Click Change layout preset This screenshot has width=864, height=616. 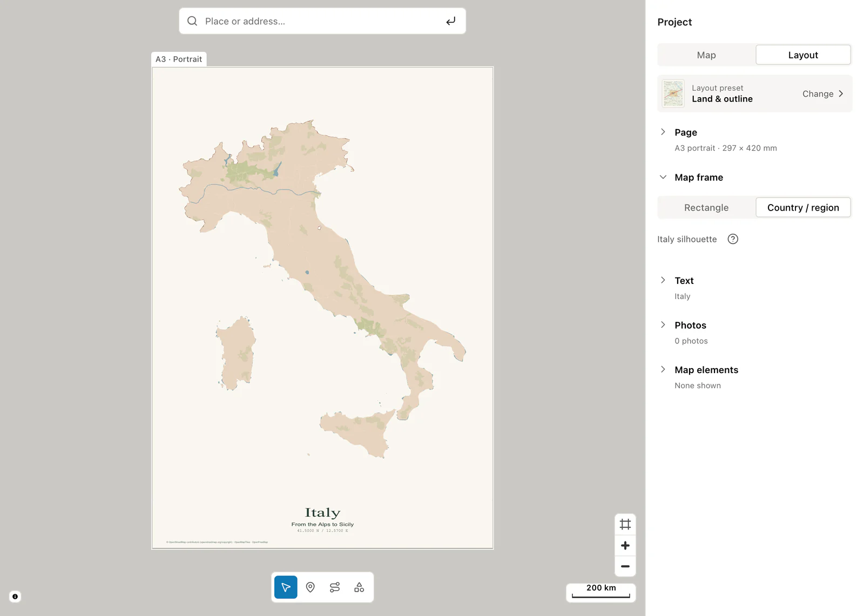[822, 94]
